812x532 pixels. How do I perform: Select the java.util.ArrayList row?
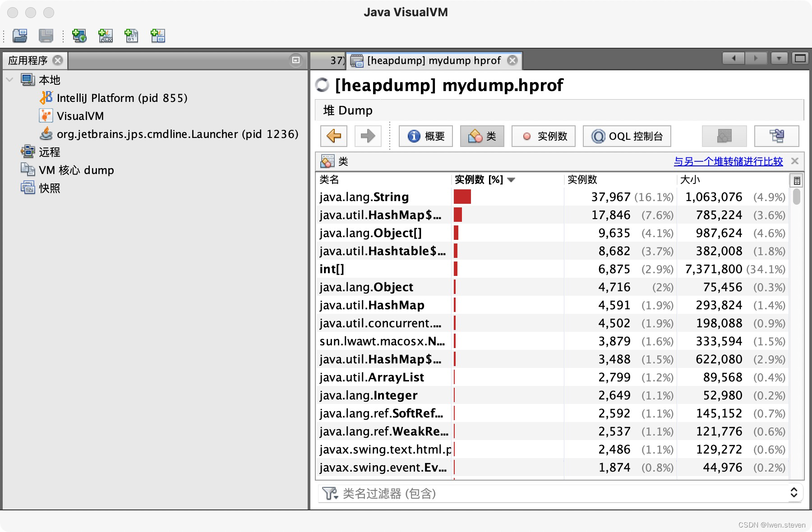pos(553,377)
